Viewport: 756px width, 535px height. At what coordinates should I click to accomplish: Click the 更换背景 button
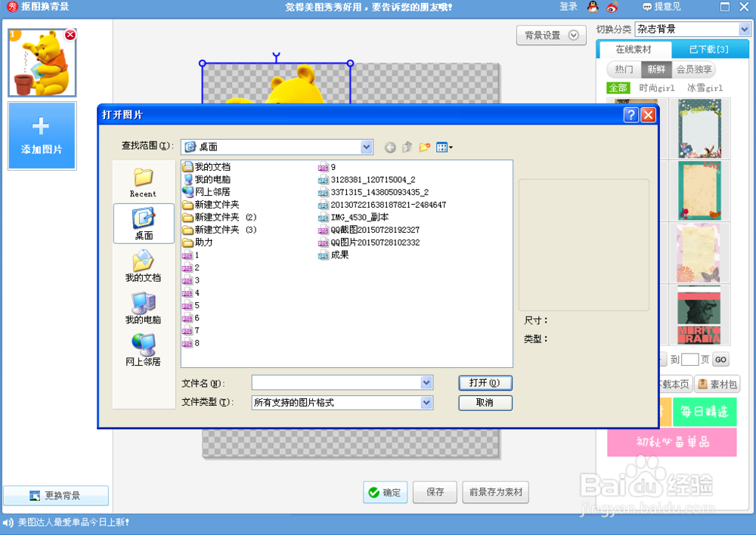click(x=56, y=496)
